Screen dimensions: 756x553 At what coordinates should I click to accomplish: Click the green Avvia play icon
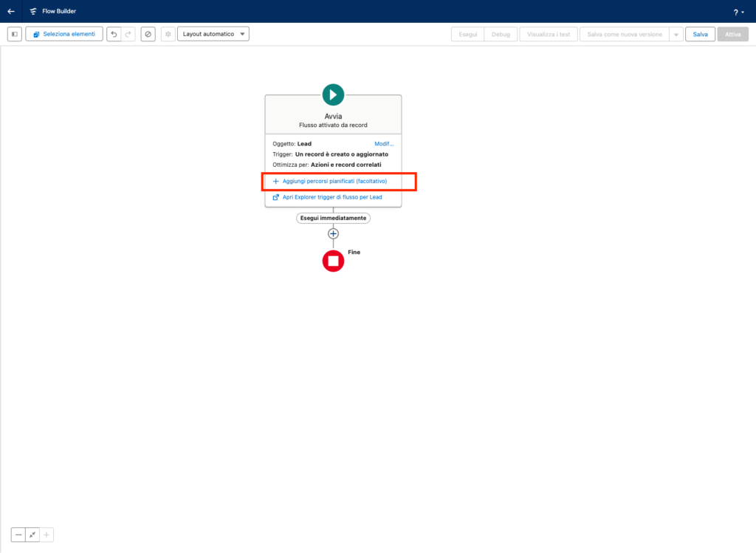(333, 95)
